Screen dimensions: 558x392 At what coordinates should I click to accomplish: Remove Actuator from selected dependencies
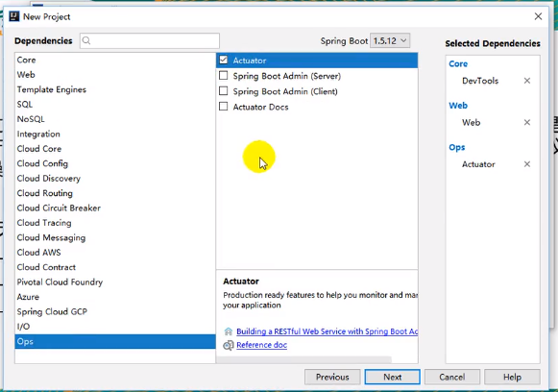pyautogui.click(x=527, y=164)
